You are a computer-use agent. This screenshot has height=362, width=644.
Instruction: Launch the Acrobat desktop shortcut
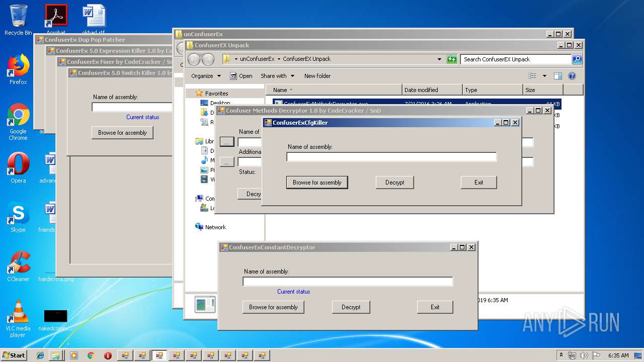pyautogui.click(x=56, y=20)
